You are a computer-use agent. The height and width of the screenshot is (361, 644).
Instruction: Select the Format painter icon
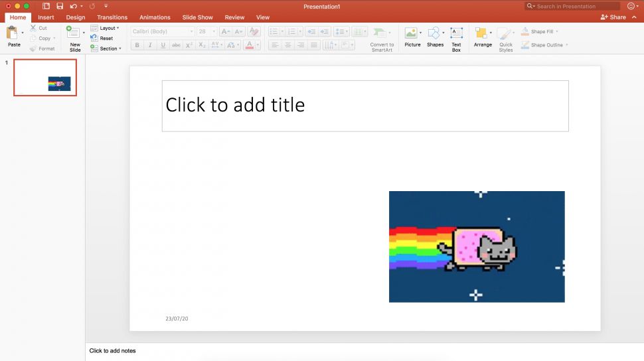coord(33,48)
